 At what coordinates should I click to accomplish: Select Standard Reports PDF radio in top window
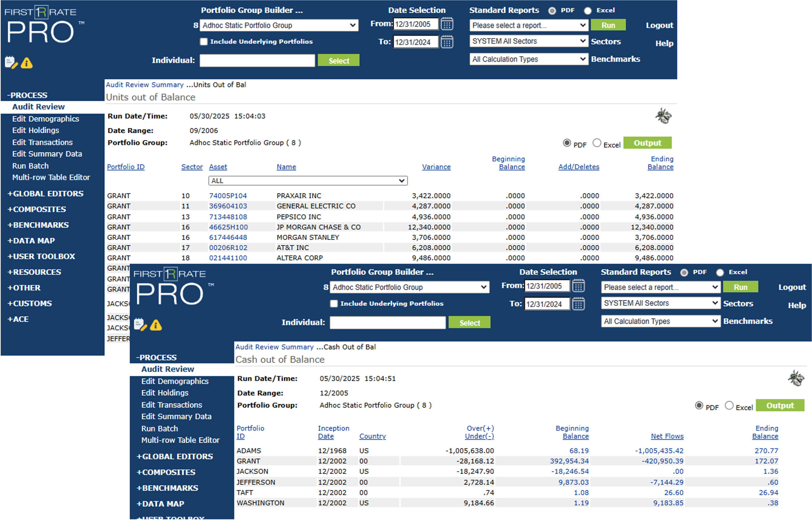pyautogui.click(x=552, y=11)
